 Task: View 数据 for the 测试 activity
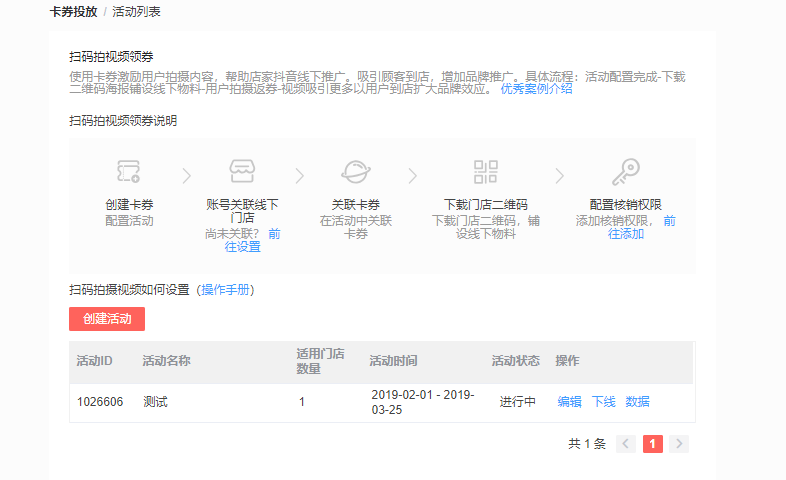pos(637,402)
